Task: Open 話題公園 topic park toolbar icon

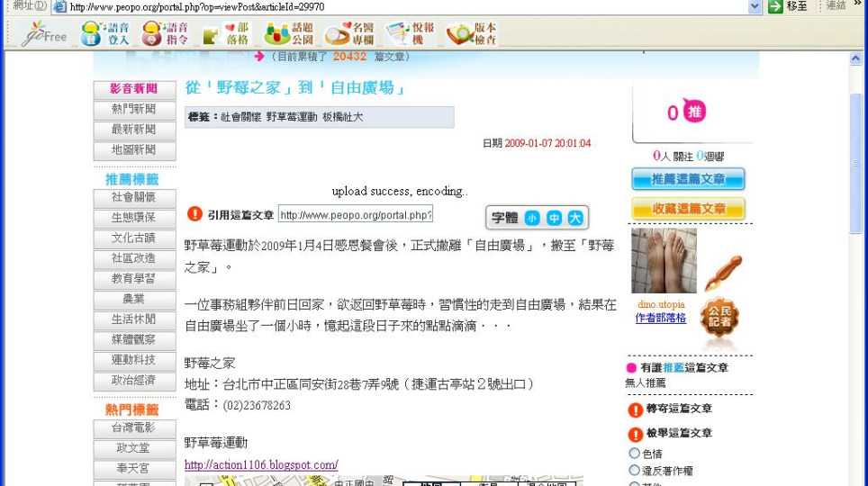Action: click(288, 34)
